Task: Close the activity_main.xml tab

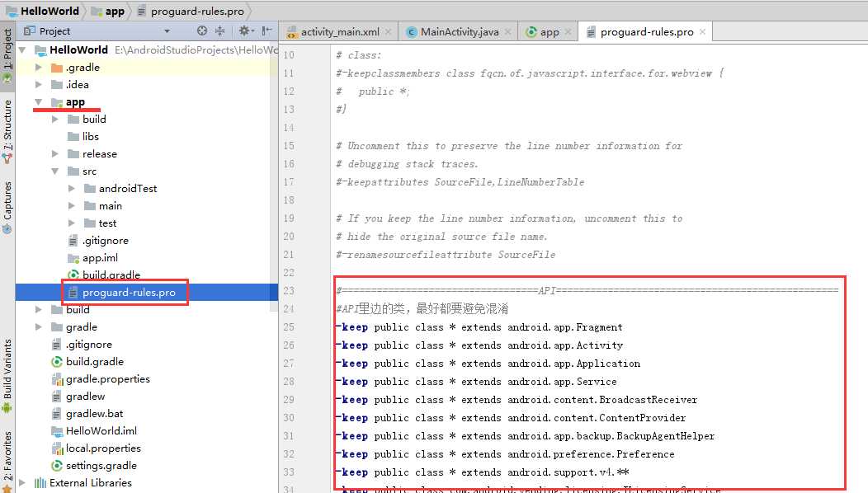Action: 388,32
